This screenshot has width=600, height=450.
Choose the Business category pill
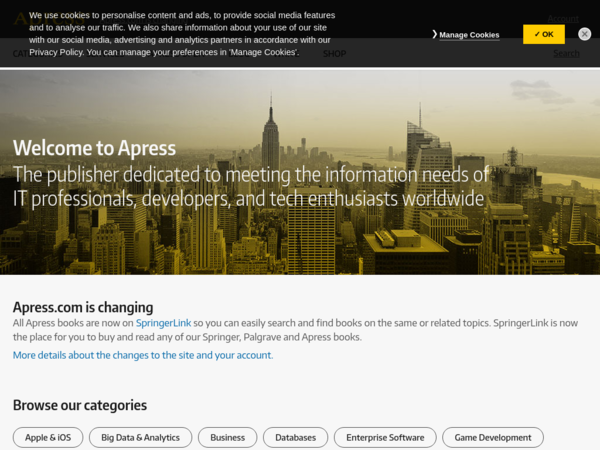click(228, 437)
